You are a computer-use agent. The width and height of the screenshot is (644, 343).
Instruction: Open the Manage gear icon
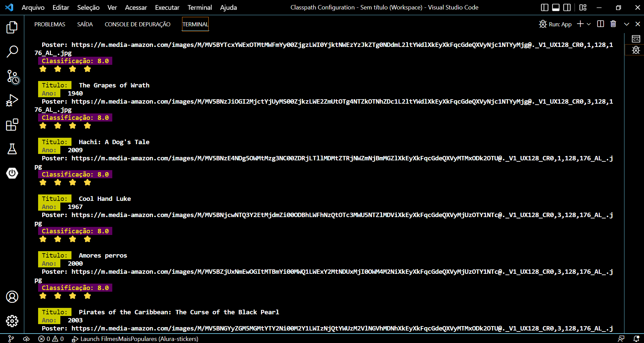(12, 321)
